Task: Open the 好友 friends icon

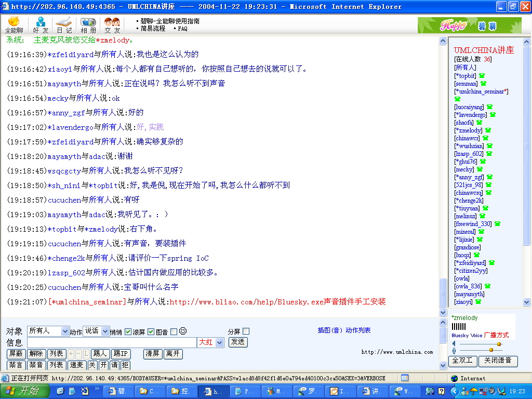Action: point(41,25)
